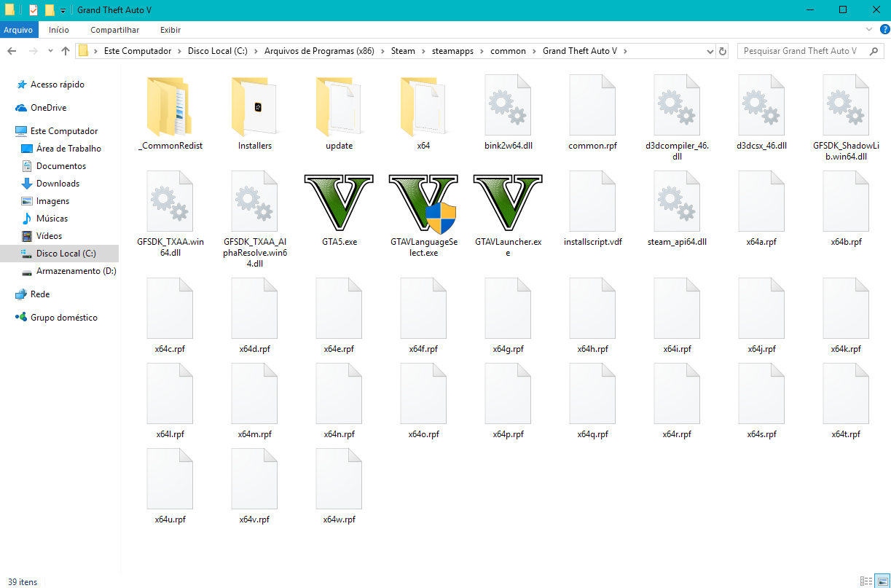Open the Customize Quick Access Toolbar dropdown
Screen dimensions: 891x588
tap(63, 10)
